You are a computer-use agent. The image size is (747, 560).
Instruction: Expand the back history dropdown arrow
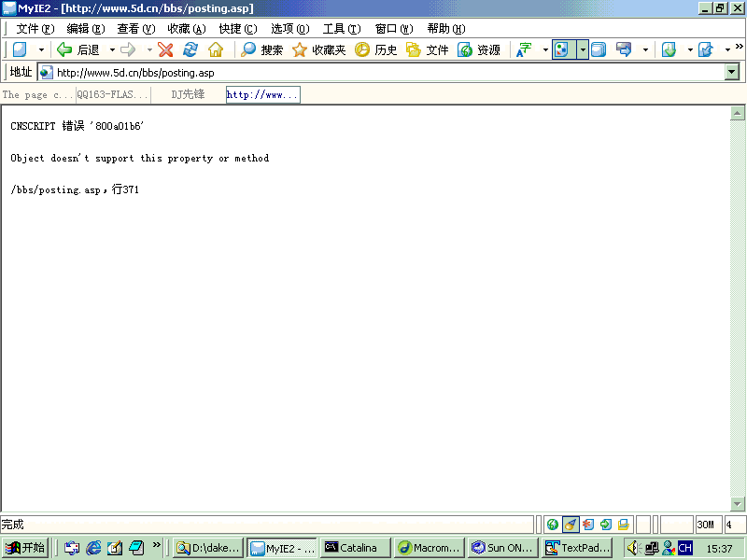pyautogui.click(x=112, y=49)
